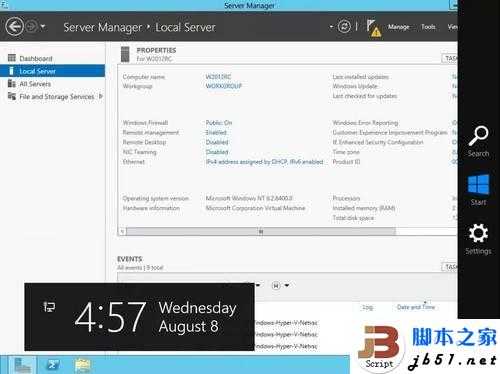Click 'IE Enhanced Security Configuration' label
The width and height of the screenshot is (500, 374).
(x=378, y=142)
